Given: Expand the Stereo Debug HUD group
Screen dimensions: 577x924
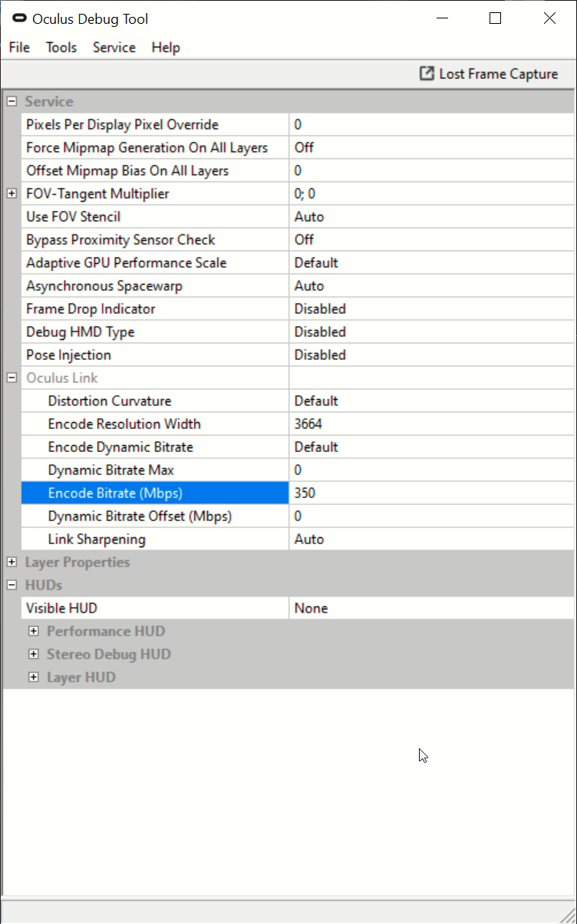Looking at the screenshot, I should [x=33, y=653].
